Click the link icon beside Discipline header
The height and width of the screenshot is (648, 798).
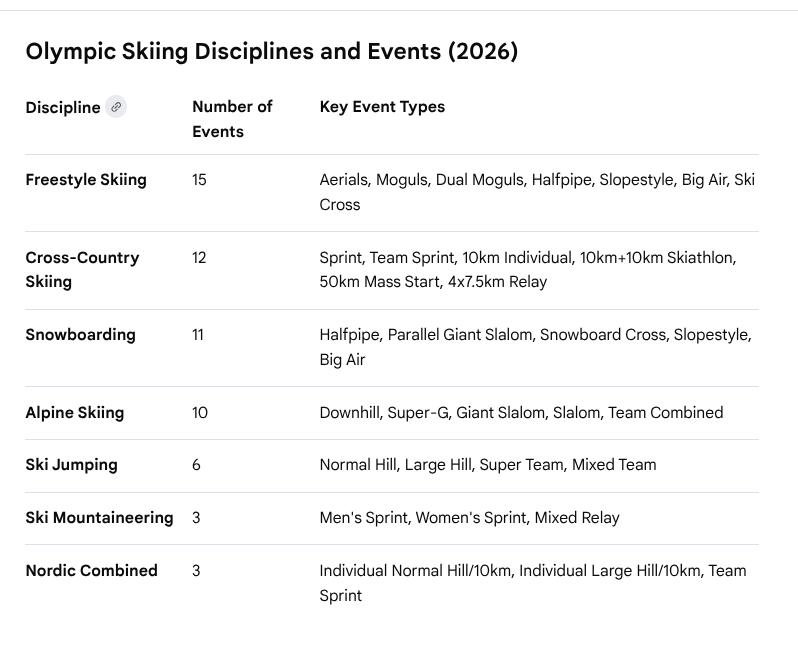click(x=116, y=107)
